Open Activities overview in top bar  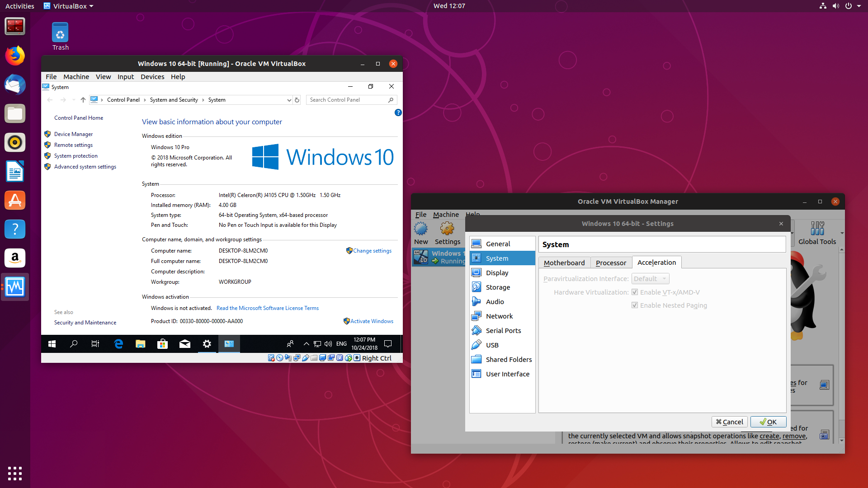19,6
